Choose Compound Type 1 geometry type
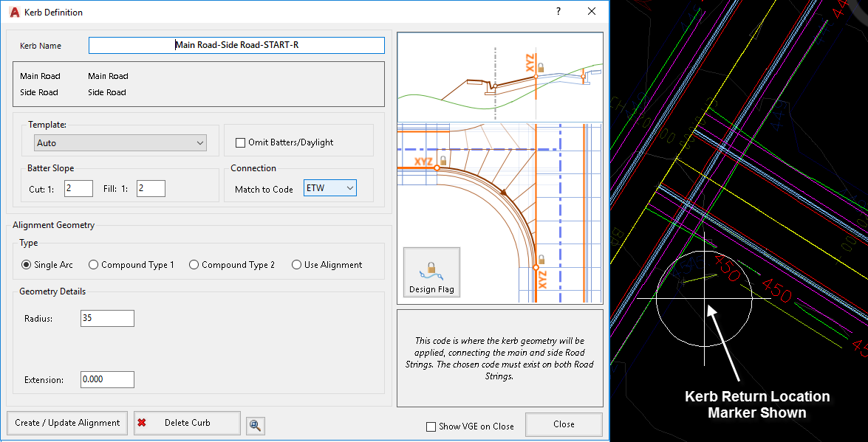 pyautogui.click(x=93, y=265)
